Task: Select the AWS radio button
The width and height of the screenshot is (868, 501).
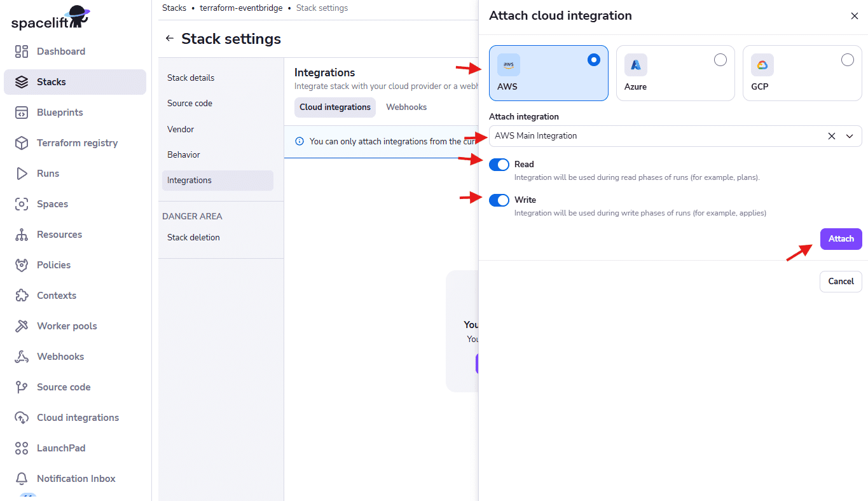Action: 594,60
